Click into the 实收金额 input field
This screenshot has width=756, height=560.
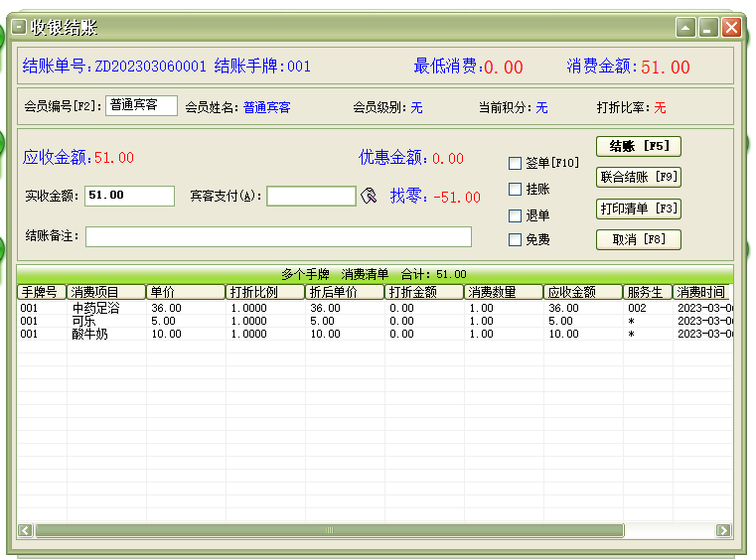(130, 196)
